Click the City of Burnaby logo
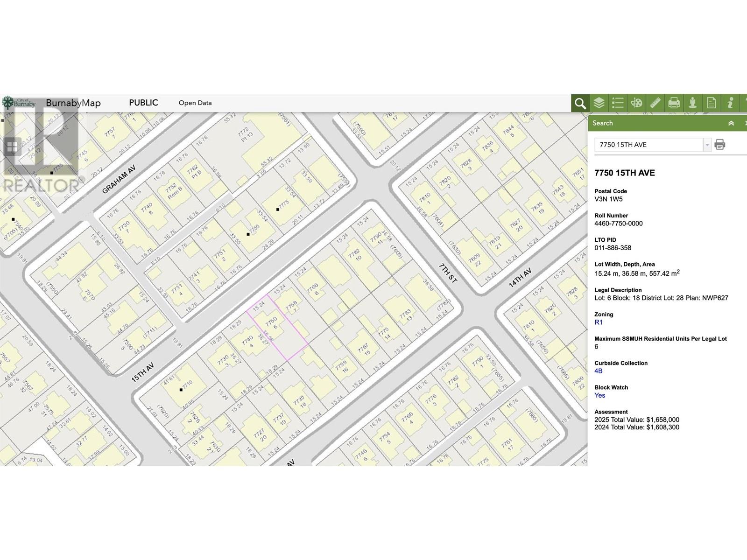This screenshot has height=560, width=747. [x=19, y=103]
